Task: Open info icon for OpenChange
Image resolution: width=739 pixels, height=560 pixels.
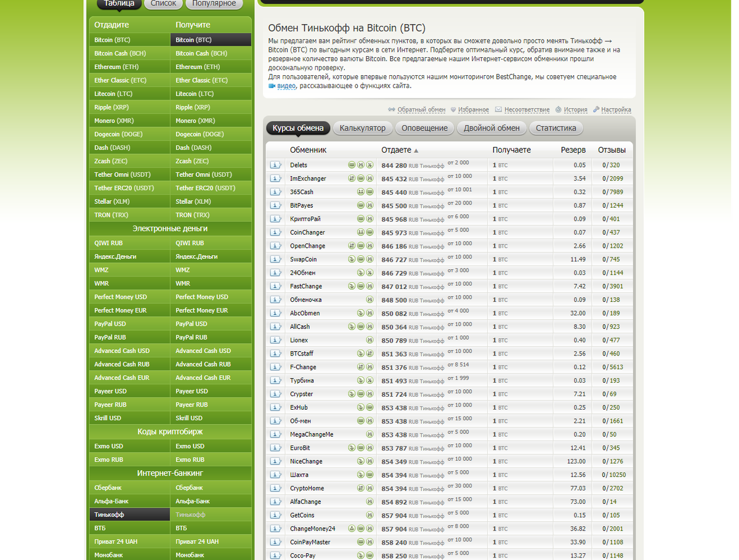Action: [276, 246]
